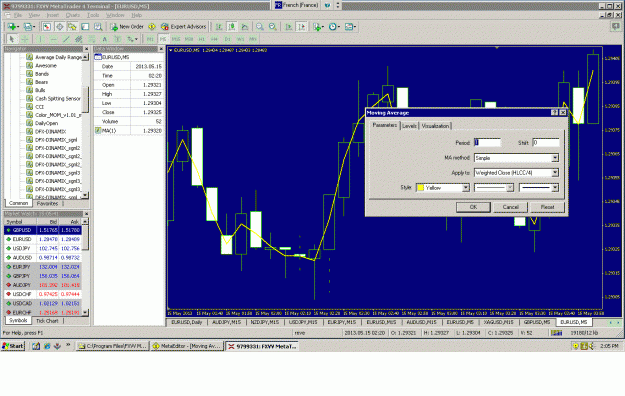Select the text label tool
Screen dimensions: 625x396
tap(118, 39)
